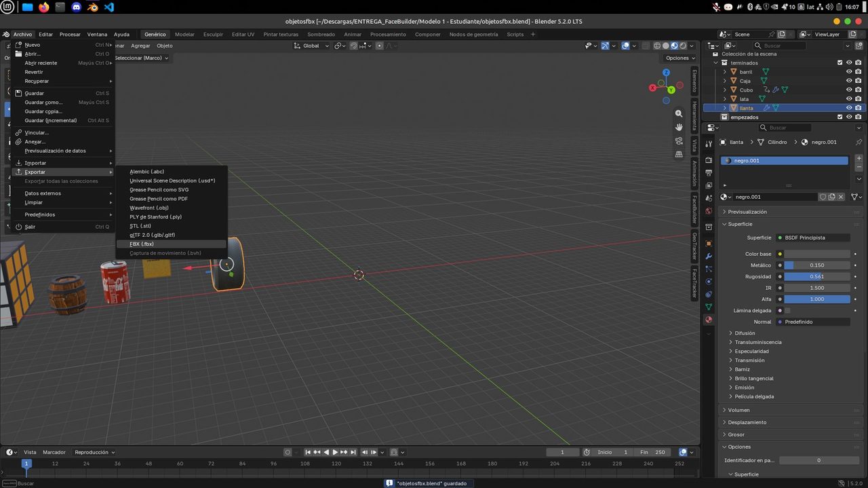Open the Opciones dropdown in the viewport

(x=679, y=58)
